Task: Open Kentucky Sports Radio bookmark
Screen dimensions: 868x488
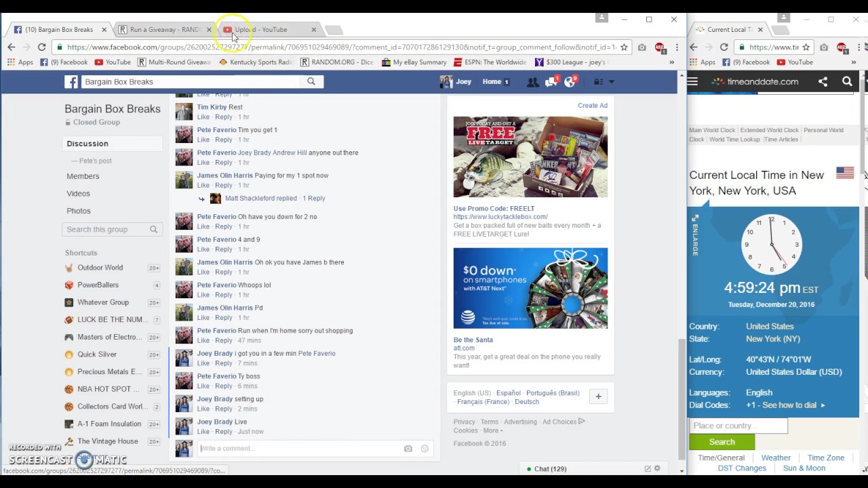Action: point(256,62)
